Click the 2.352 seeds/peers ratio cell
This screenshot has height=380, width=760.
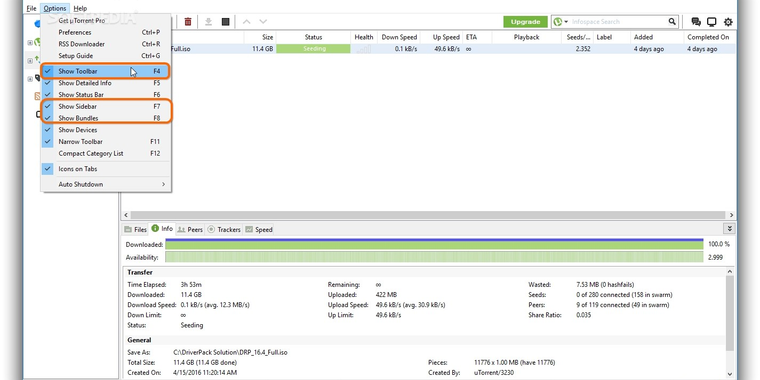point(583,49)
